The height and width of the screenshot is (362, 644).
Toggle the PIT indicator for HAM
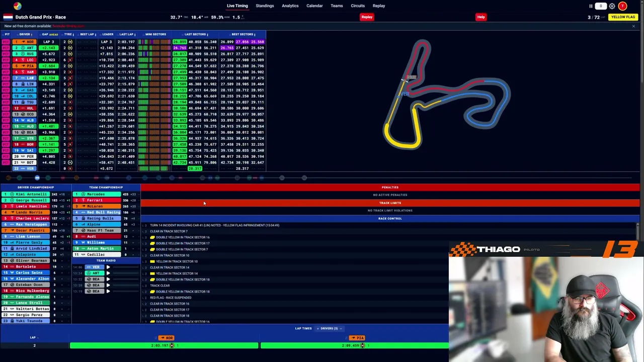click(x=6, y=72)
